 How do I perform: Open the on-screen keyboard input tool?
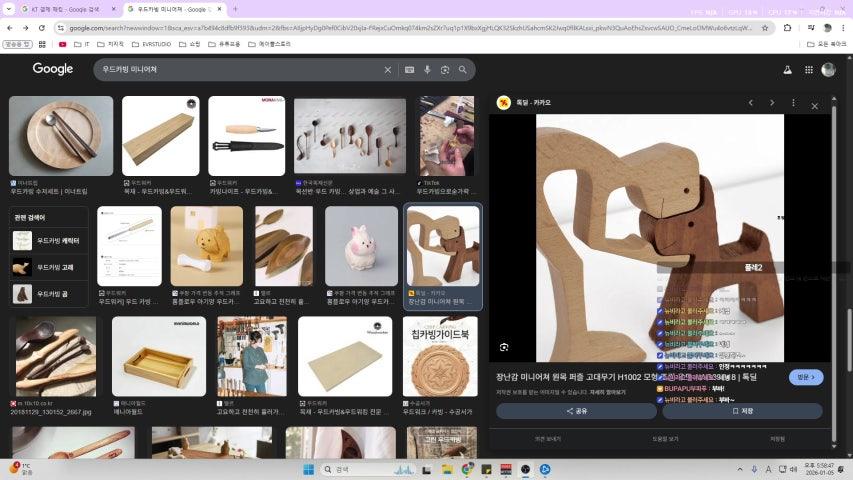pyautogui.click(x=409, y=70)
